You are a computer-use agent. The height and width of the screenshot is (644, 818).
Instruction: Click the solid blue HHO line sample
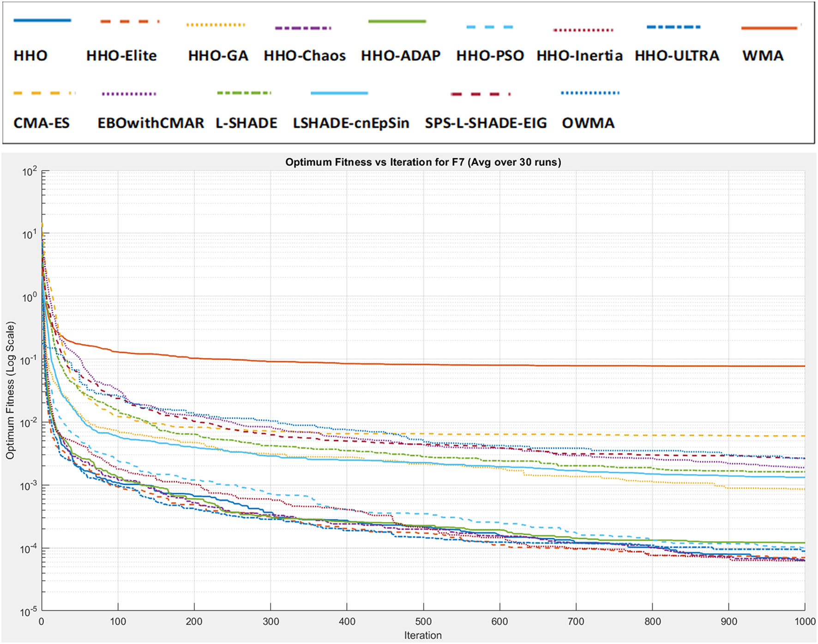click(x=42, y=20)
